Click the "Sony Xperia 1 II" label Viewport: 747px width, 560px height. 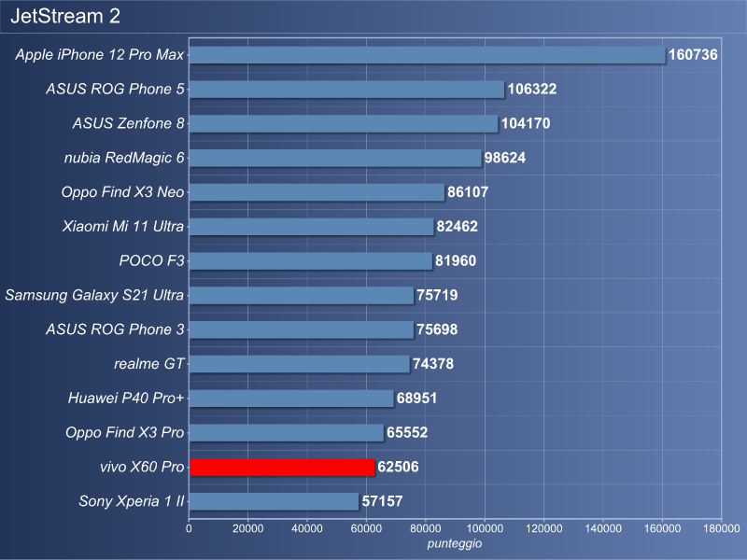(x=132, y=501)
